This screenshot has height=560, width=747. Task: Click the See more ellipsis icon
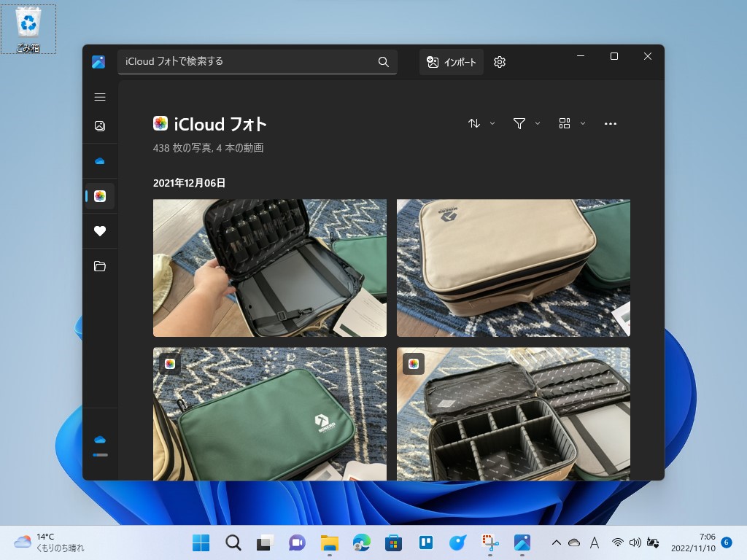click(611, 123)
